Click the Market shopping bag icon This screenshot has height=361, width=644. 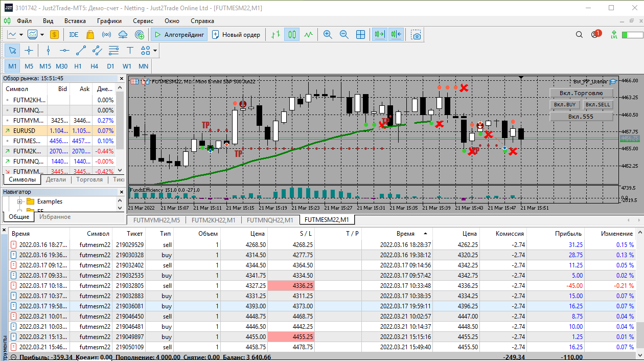coord(90,35)
